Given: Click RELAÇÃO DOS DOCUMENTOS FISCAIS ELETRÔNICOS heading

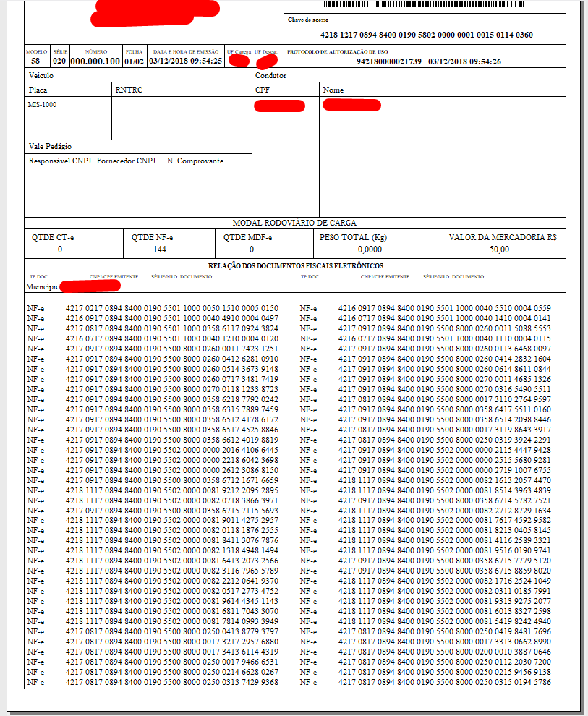Looking at the screenshot, I should click(x=296, y=265).
